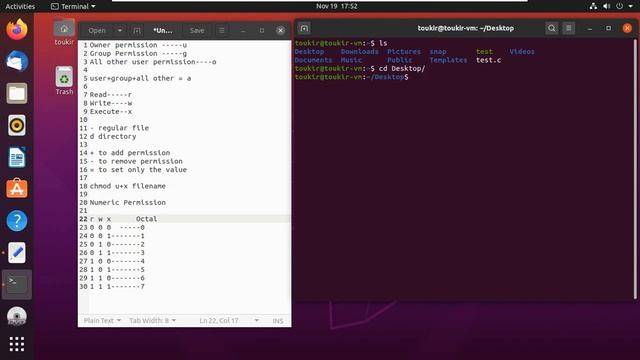Launch LibreOffice Writer from dock

click(x=17, y=157)
